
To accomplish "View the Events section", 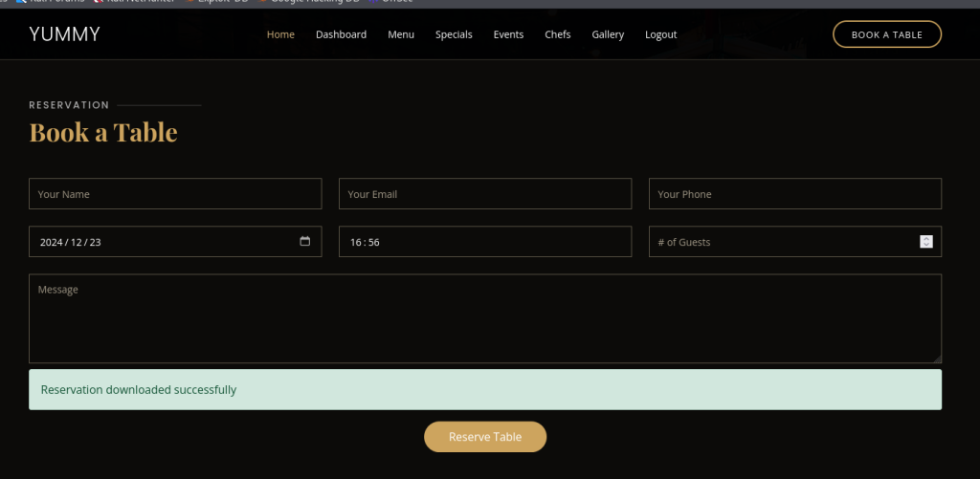I will pyautogui.click(x=508, y=34).
